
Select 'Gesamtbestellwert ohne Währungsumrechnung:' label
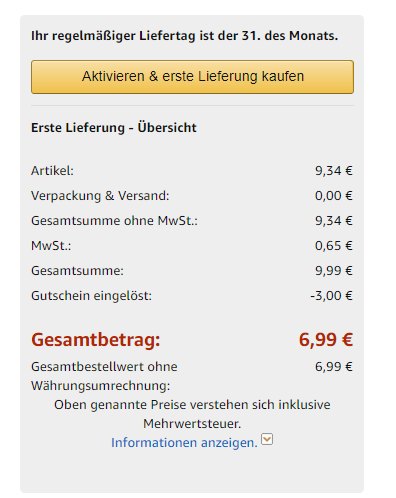coord(104,376)
